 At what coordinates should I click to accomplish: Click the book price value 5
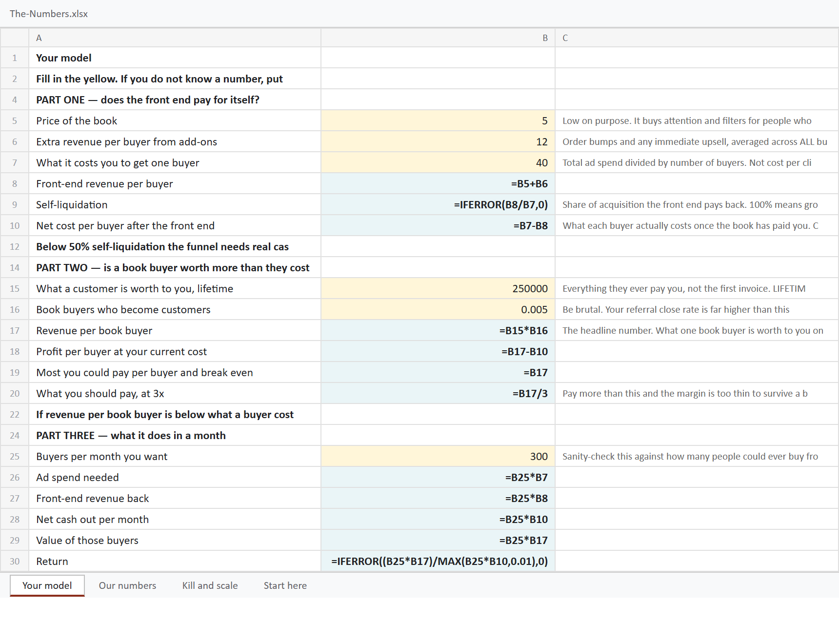[438, 121]
